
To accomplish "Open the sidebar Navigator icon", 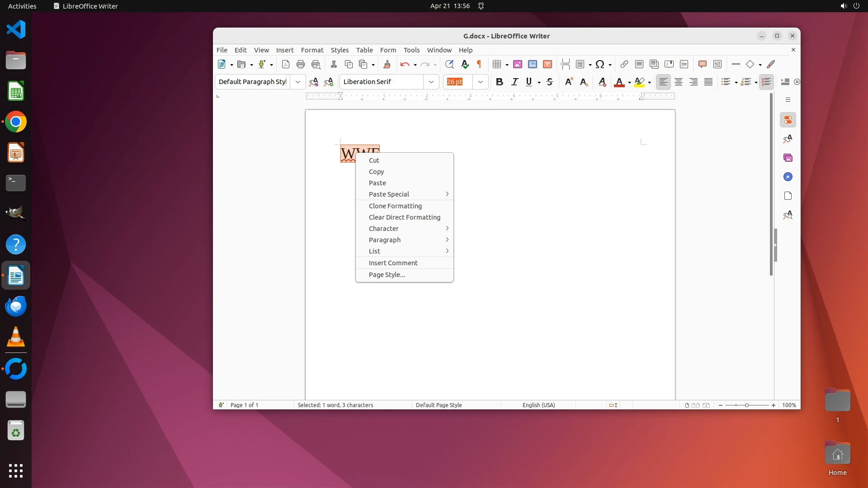I will coord(788,177).
